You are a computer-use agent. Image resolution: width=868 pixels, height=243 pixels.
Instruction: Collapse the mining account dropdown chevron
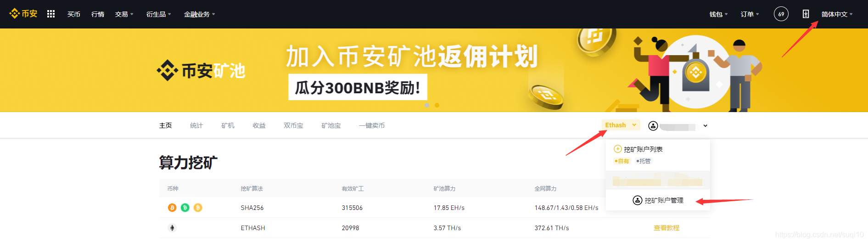[706, 125]
